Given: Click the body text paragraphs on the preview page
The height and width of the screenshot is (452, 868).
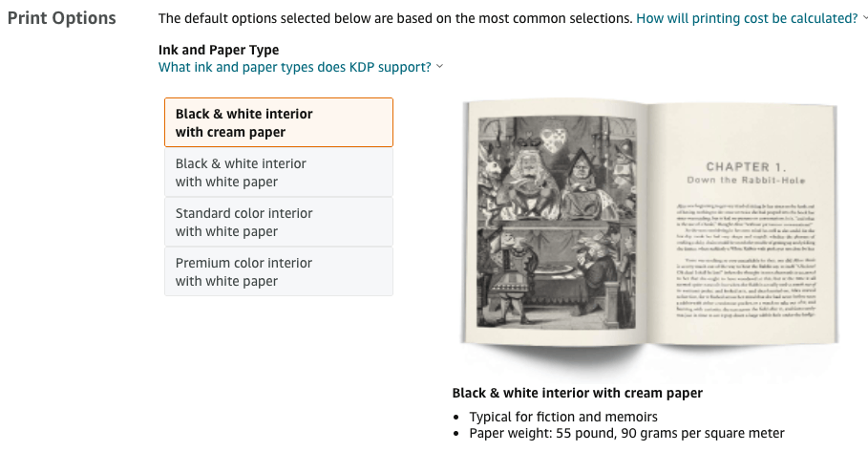Looking at the screenshot, I should click(x=746, y=260).
